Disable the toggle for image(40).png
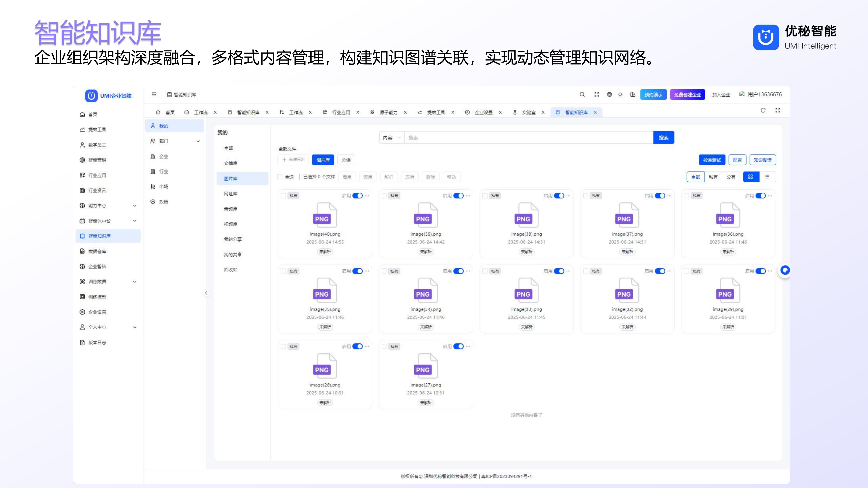 click(357, 196)
